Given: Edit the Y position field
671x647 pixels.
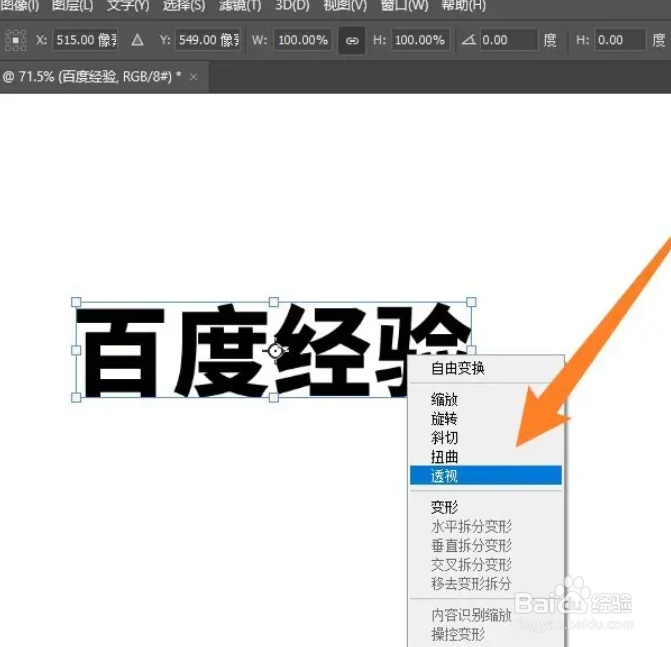Looking at the screenshot, I should click(208, 40).
